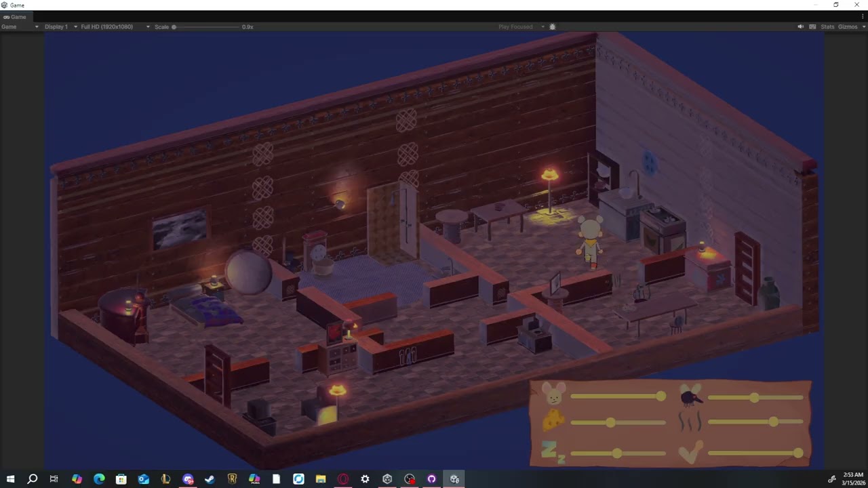Open Discord from taskbar

188,479
